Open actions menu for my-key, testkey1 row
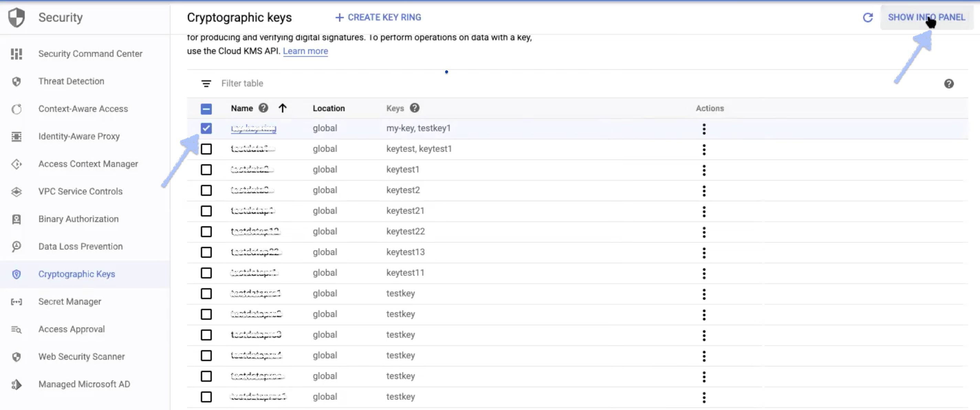This screenshot has height=410, width=980. click(704, 129)
